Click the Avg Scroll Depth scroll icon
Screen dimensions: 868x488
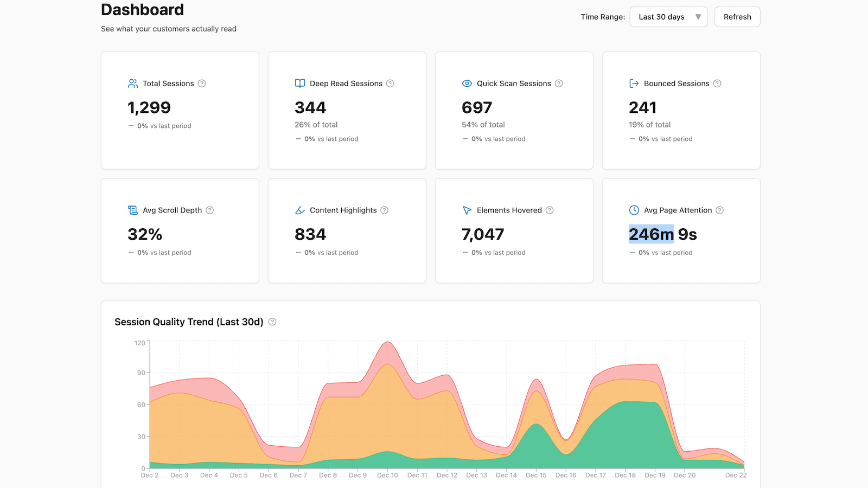(132, 210)
